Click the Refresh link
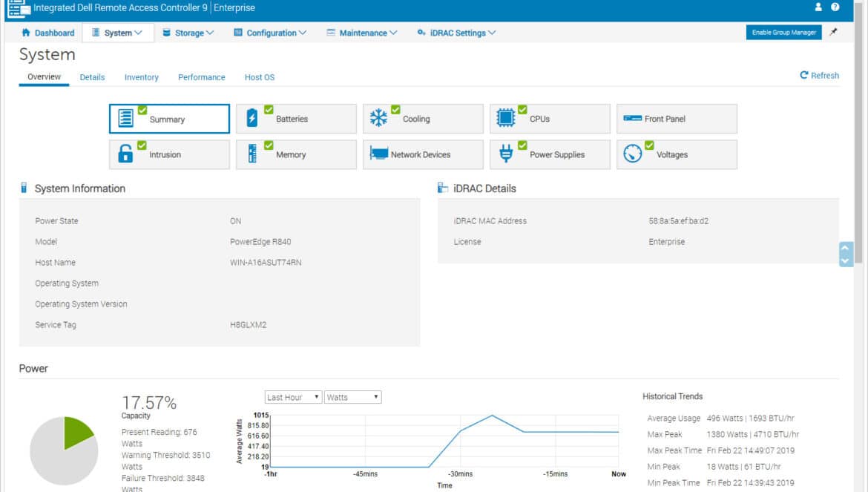The image size is (868, 492). (819, 75)
